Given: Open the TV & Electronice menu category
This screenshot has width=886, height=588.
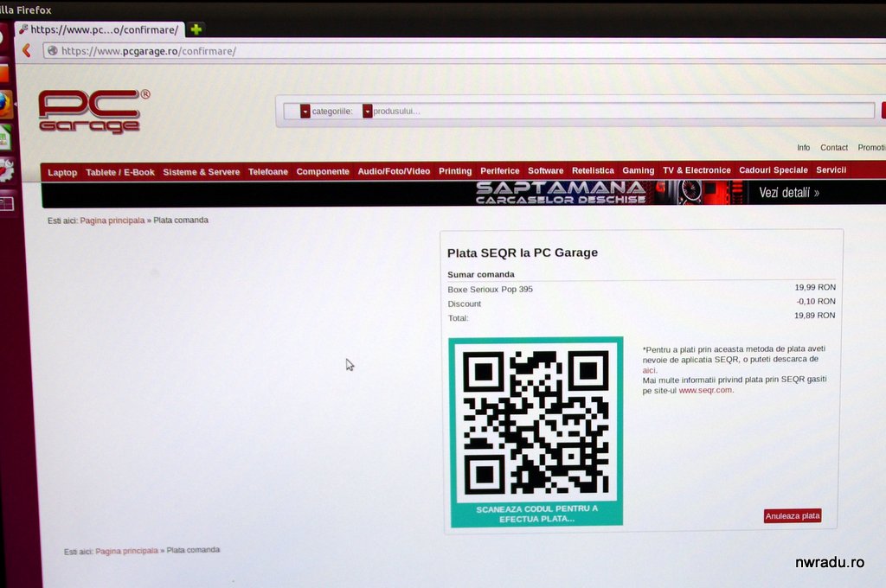Looking at the screenshot, I should pos(697,170).
